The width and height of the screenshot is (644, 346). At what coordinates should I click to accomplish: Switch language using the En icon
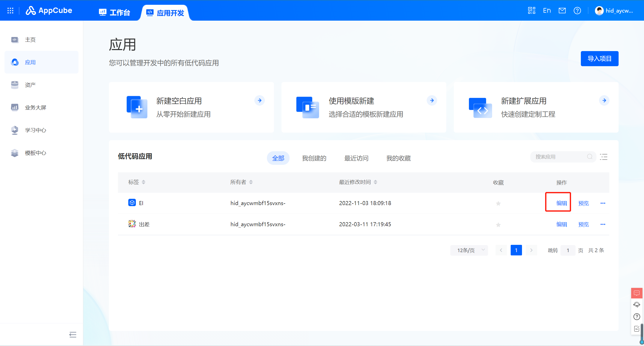(x=547, y=10)
